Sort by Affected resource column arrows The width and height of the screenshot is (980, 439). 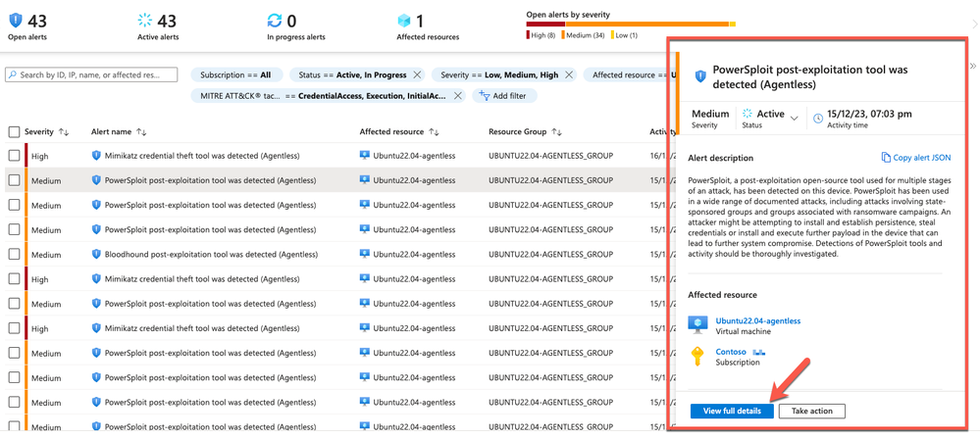(434, 131)
